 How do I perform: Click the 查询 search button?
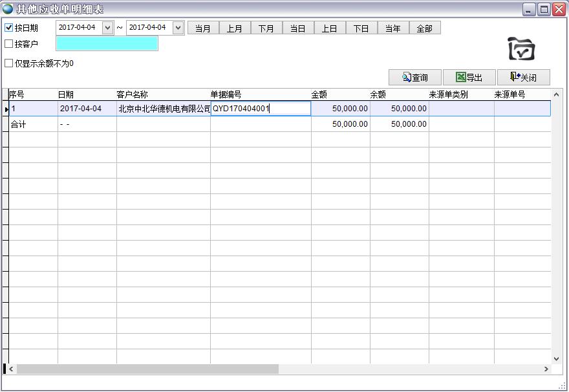coord(414,78)
